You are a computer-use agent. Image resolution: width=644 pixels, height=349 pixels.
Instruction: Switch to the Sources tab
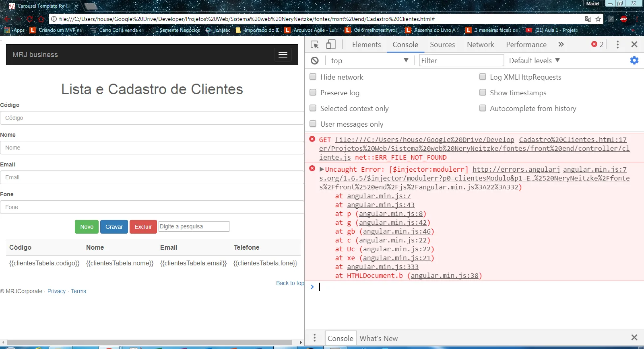pos(442,45)
